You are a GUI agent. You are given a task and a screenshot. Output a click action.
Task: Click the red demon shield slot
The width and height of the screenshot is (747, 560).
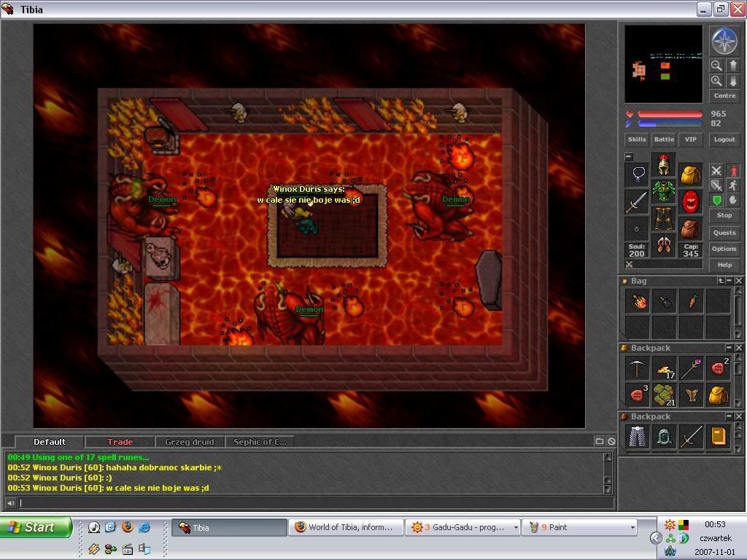(690, 202)
